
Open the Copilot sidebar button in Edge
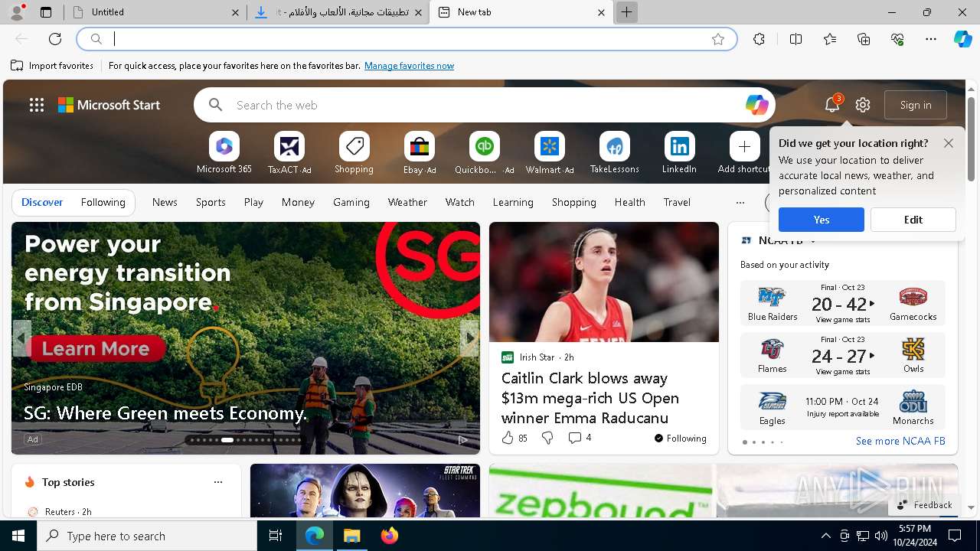(962, 39)
